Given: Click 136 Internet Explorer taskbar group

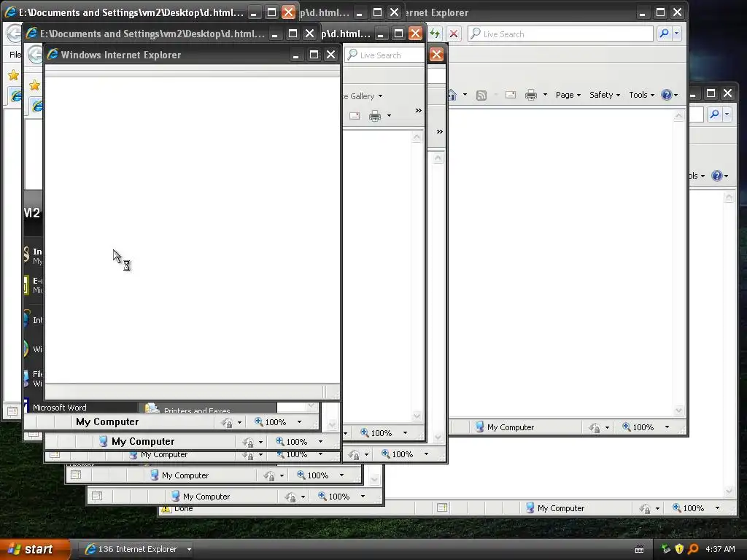Looking at the screenshot, I should (136, 549).
